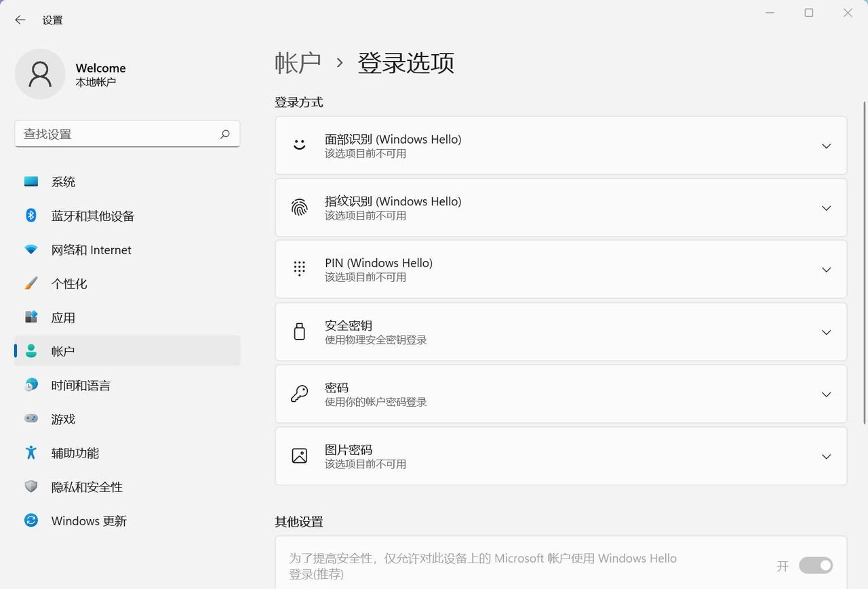Click the 游戏 controller icon
The width and height of the screenshot is (868, 589).
pyautogui.click(x=31, y=419)
